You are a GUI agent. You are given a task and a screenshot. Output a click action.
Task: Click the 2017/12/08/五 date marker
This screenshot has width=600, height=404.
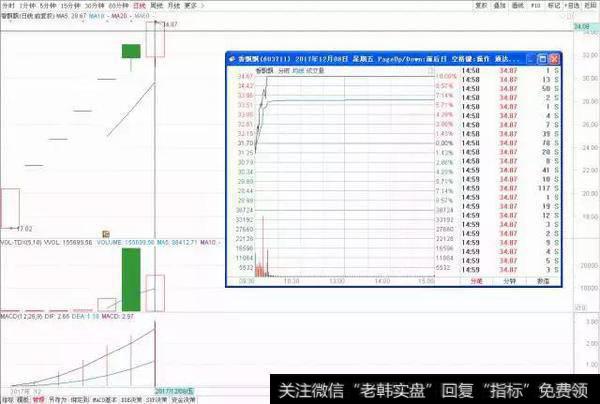click(x=174, y=391)
